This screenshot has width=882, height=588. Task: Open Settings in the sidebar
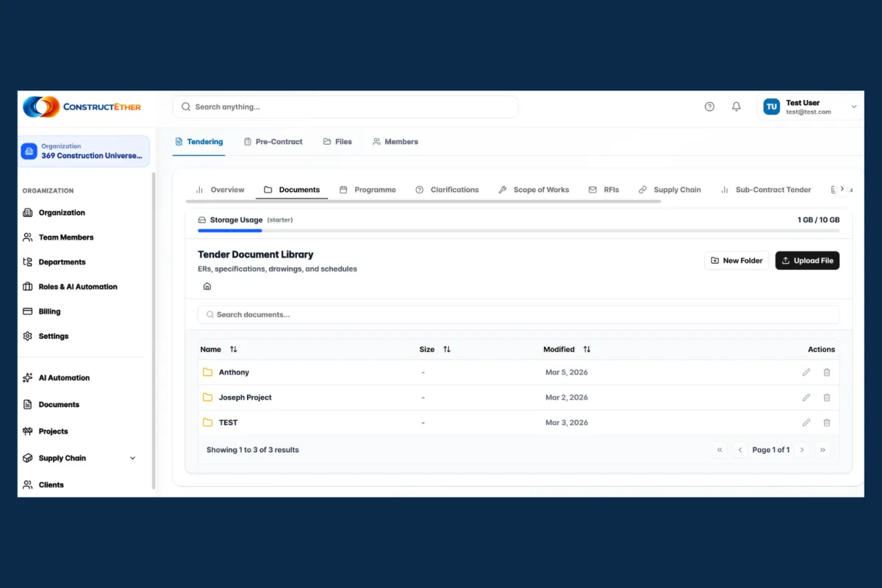(46, 336)
